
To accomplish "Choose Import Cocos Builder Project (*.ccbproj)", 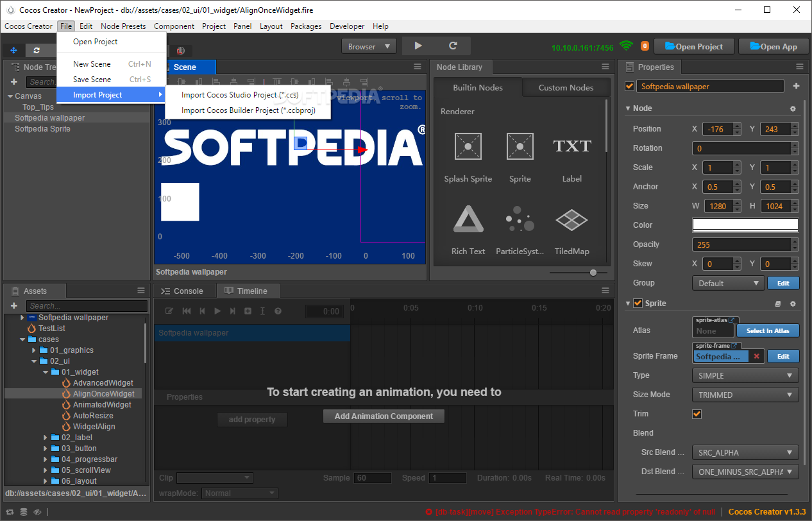I will (249, 110).
